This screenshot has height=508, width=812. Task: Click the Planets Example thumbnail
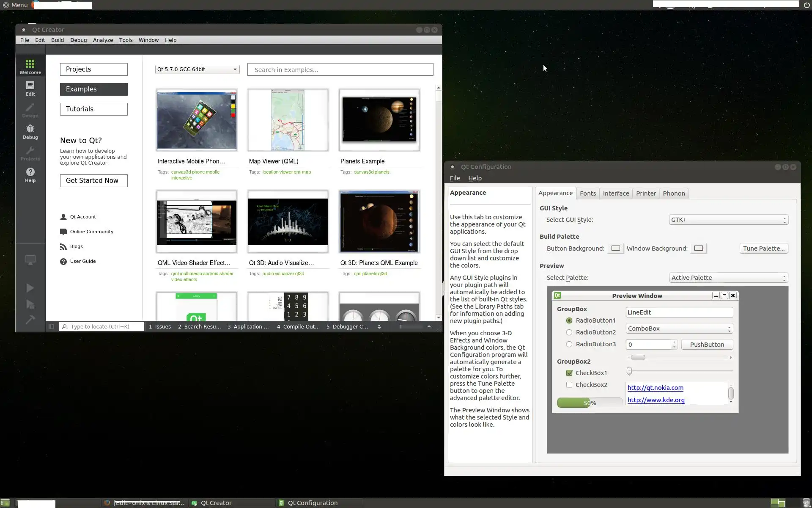click(x=379, y=120)
